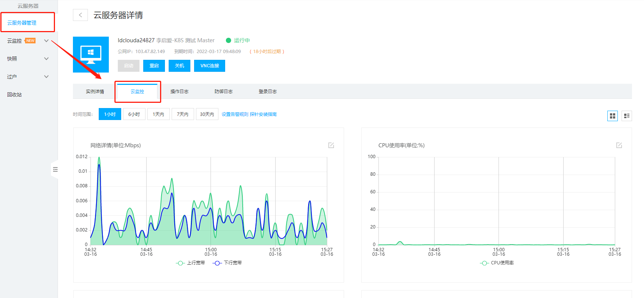This screenshot has width=644, height=298.
Task: Toggle 上行宽带 legend series
Action: (191, 263)
